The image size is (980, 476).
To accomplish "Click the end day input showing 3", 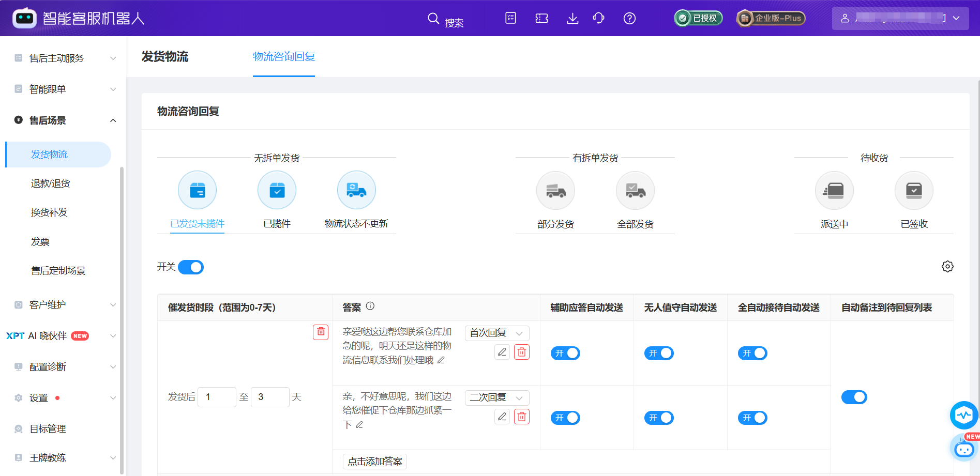I will pyautogui.click(x=270, y=397).
